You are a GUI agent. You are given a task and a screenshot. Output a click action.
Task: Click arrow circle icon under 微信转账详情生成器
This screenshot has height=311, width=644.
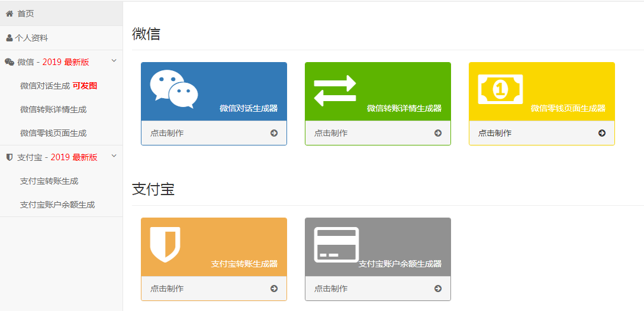[x=438, y=133]
